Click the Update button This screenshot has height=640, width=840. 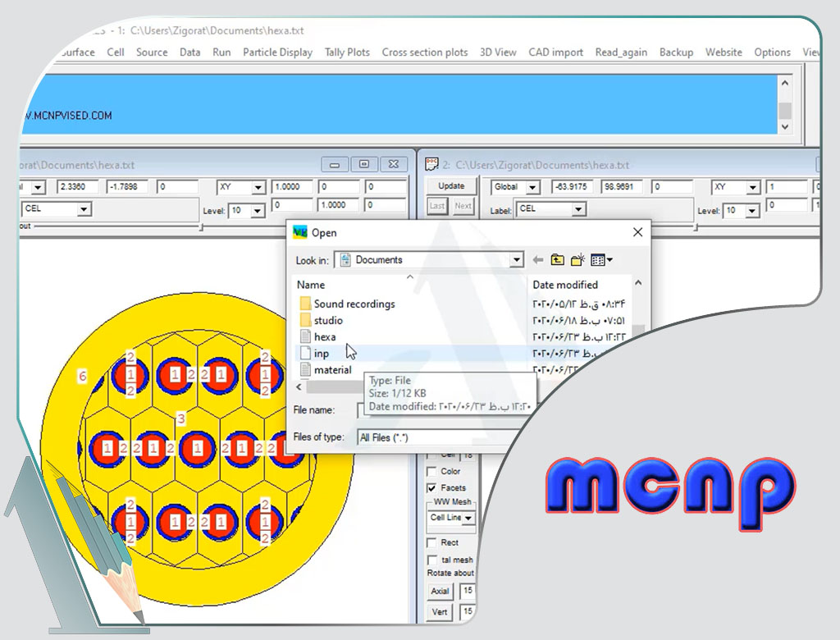pos(450,186)
